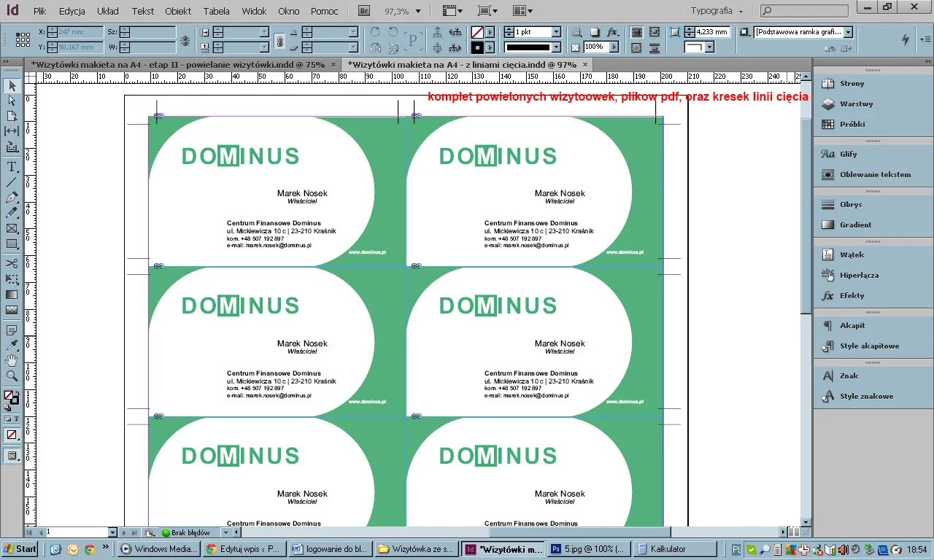Toggle the screen mode button in the toolbox
This screenshot has height=560, width=934.
pos(12,456)
